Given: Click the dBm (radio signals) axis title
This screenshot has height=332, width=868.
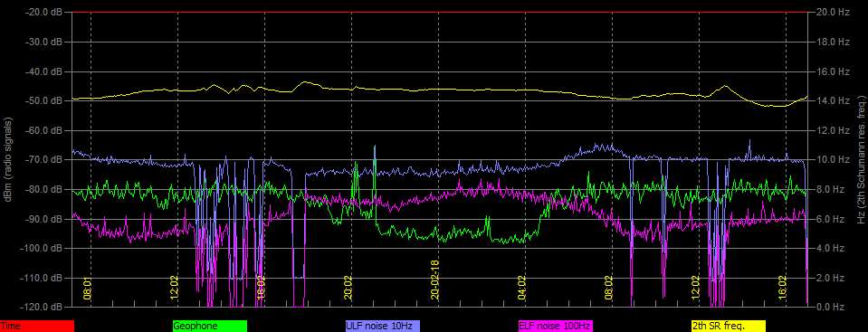Looking at the screenshot, I should (8, 159).
